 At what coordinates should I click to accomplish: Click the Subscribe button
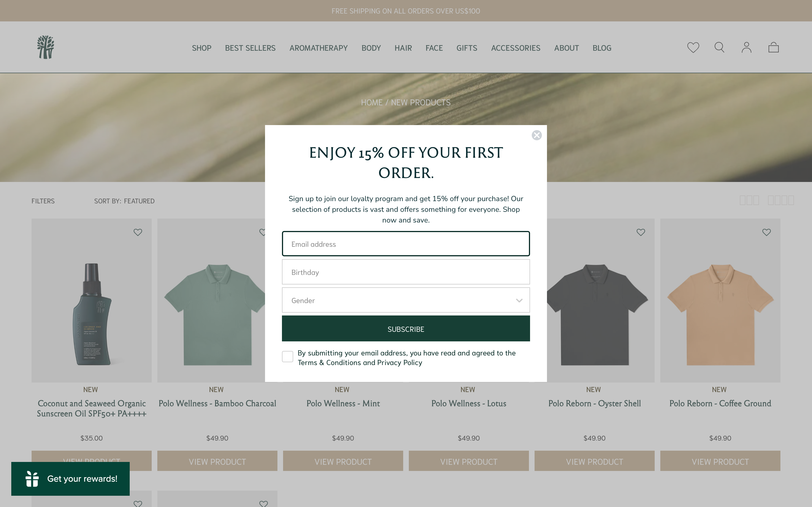pyautogui.click(x=406, y=329)
